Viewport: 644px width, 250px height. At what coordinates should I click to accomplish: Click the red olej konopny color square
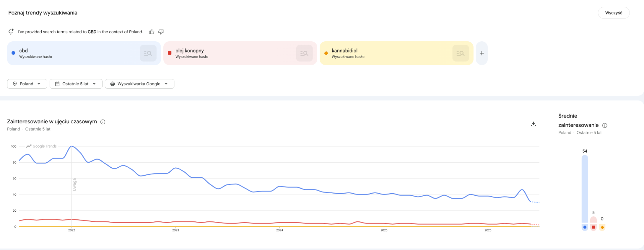coord(170,53)
